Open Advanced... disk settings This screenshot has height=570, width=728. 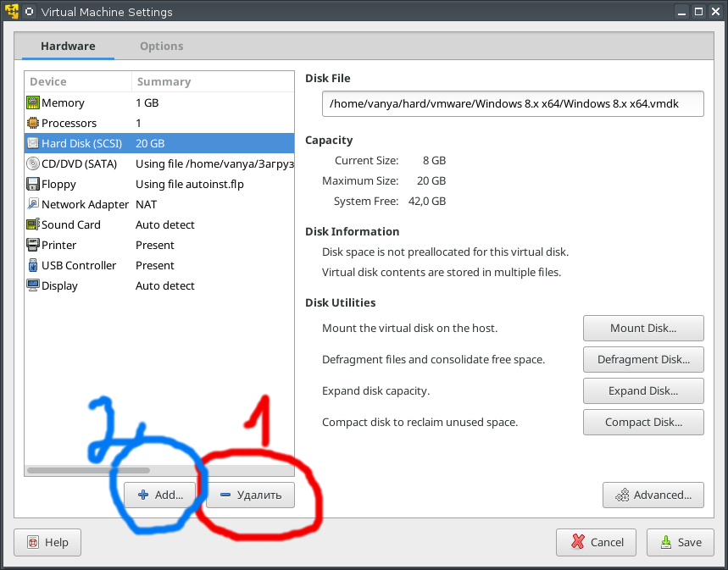pyautogui.click(x=653, y=495)
